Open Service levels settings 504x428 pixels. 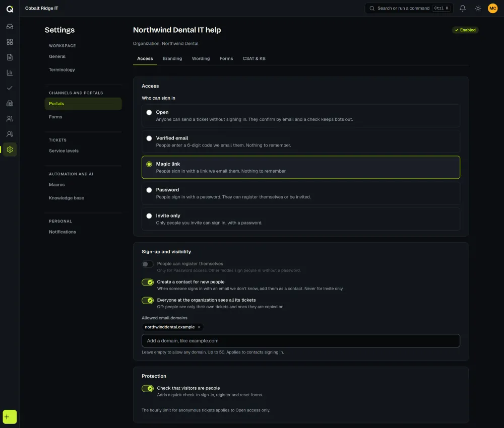click(x=83, y=151)
